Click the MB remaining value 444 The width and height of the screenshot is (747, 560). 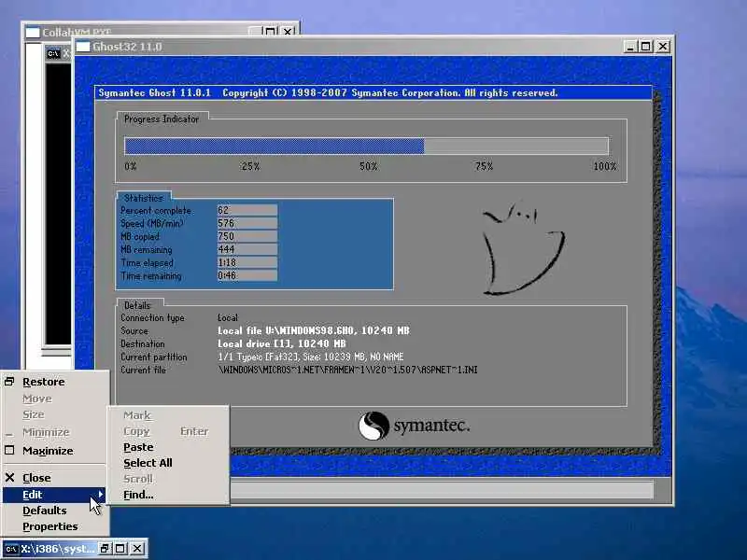tap(247, 249)
